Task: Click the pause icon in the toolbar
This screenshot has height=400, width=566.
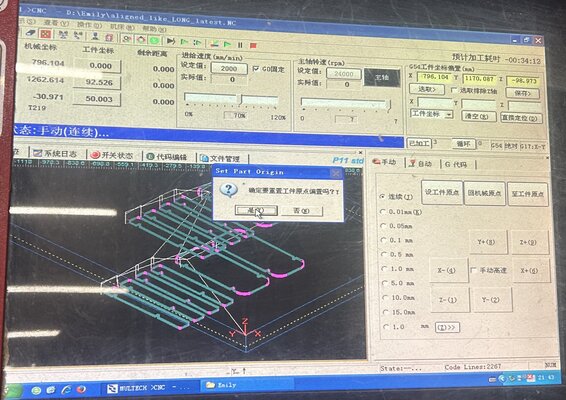Action: (240, 45)
